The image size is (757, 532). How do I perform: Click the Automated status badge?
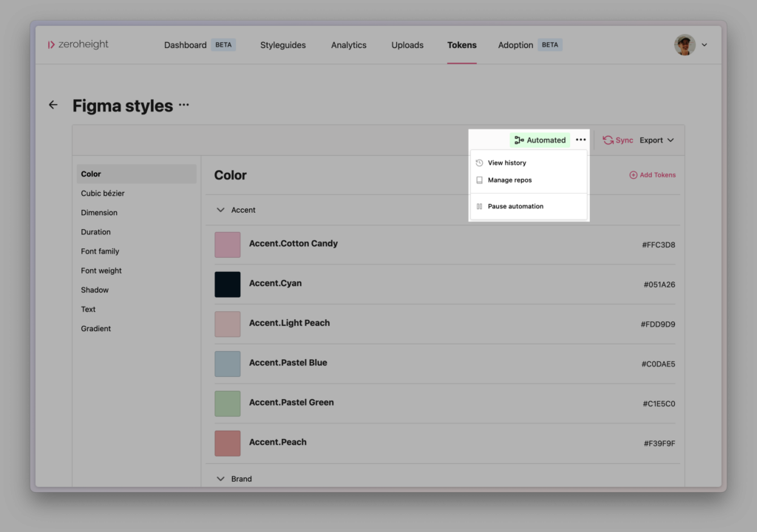(540, 140)
